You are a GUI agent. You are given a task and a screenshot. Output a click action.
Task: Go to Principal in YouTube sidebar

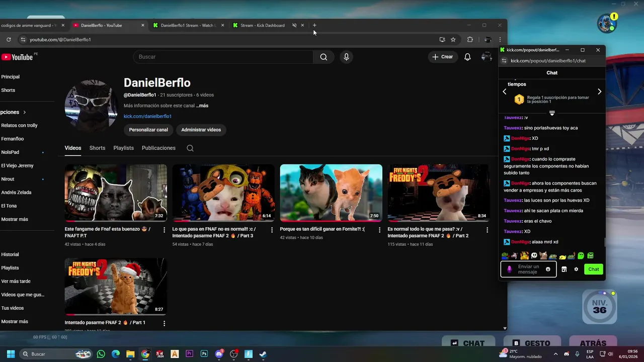11,77
